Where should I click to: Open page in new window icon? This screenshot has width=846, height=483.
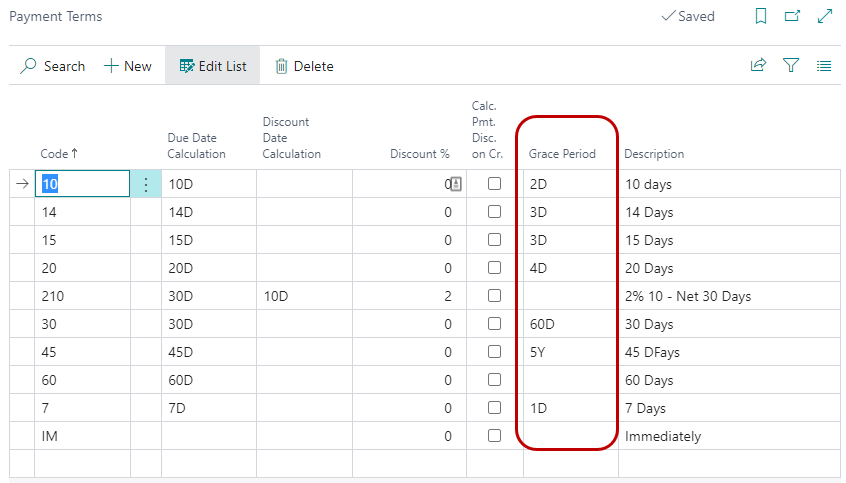coord(793,16)
